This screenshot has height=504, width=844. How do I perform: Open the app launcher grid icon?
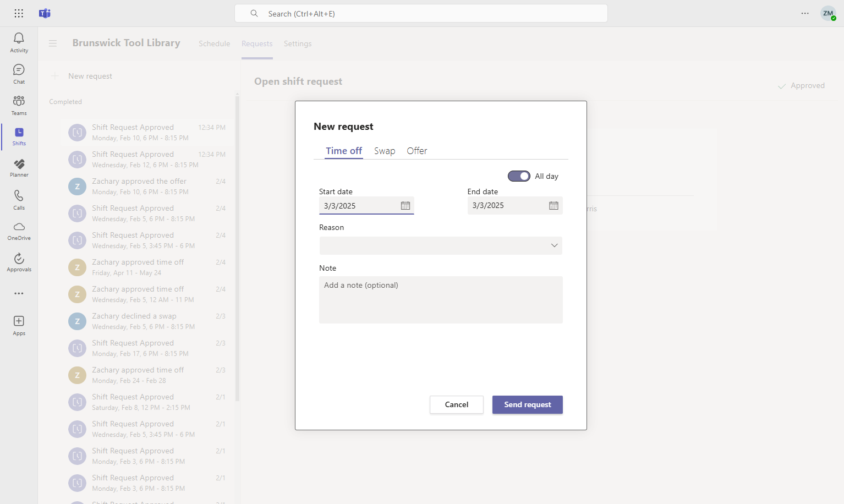point(19,13)
